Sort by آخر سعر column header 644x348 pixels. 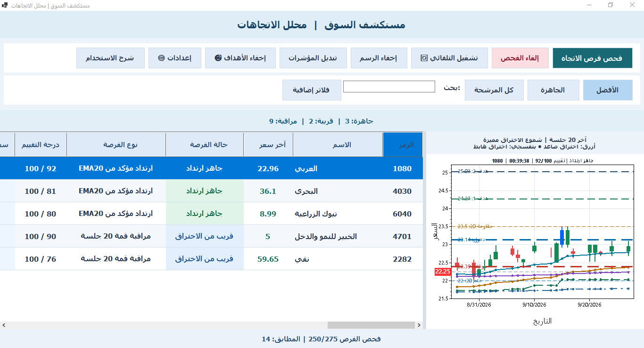[x=268, y=144]
